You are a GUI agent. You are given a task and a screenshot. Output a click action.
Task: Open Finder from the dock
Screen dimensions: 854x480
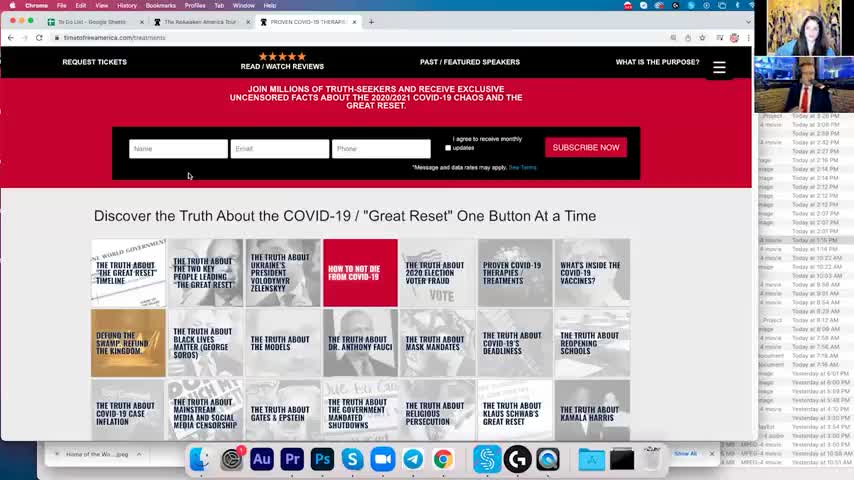coord(199,459)
